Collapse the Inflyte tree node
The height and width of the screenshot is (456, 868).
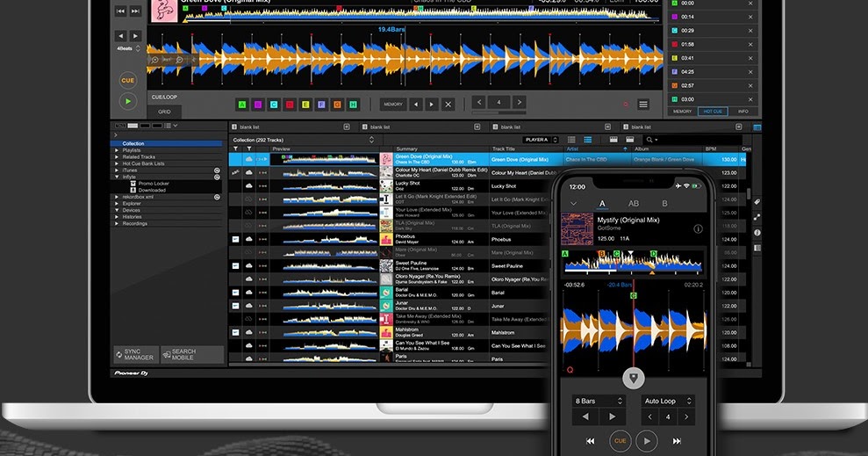(x=117, y=177)
